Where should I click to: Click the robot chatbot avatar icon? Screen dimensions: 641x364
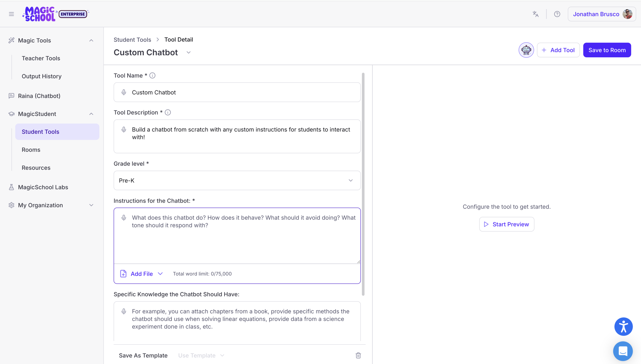tap(526, 50)
